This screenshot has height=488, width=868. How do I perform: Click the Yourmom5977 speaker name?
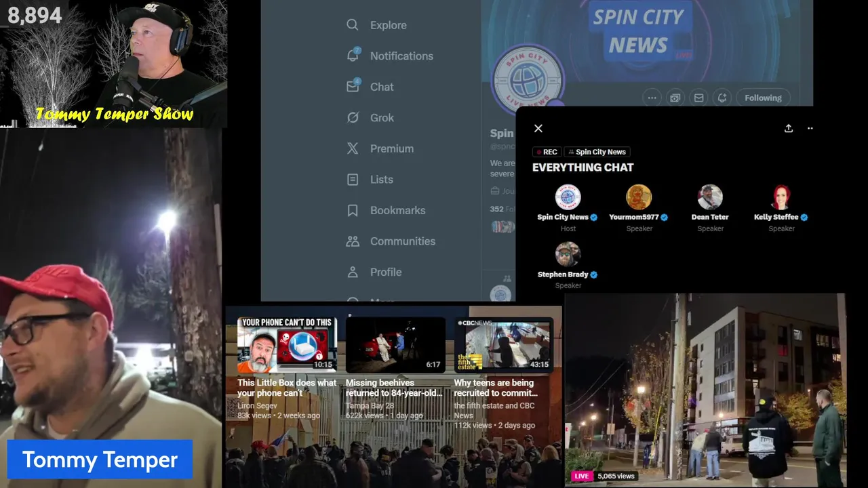coord(634,217)
